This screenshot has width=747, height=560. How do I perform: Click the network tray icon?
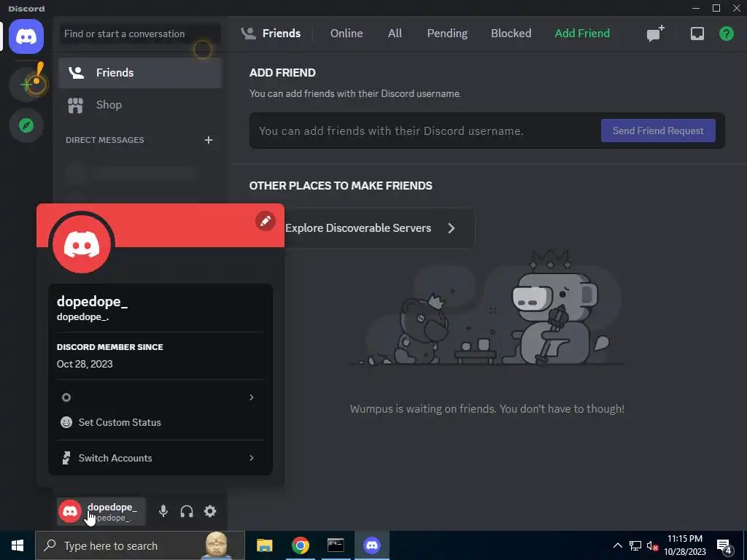pyautogui.click(x=635, y=545)
